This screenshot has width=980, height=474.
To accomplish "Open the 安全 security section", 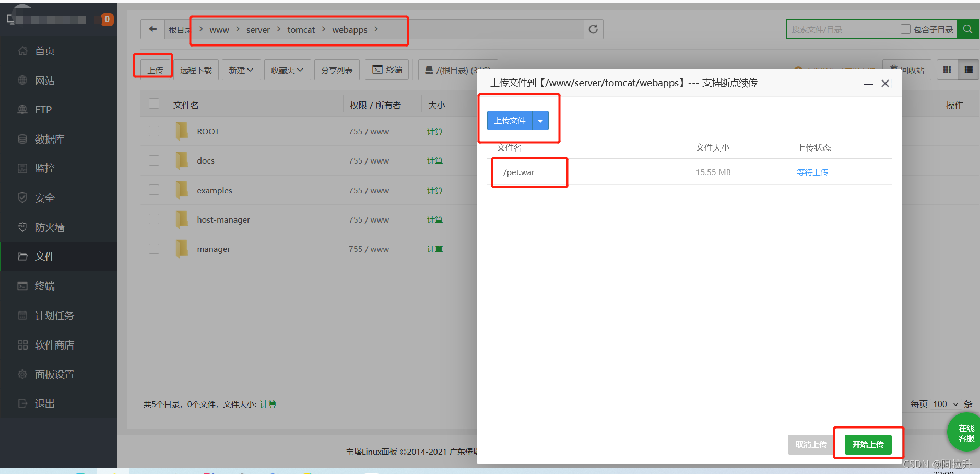I will click(x=44, y=198).
